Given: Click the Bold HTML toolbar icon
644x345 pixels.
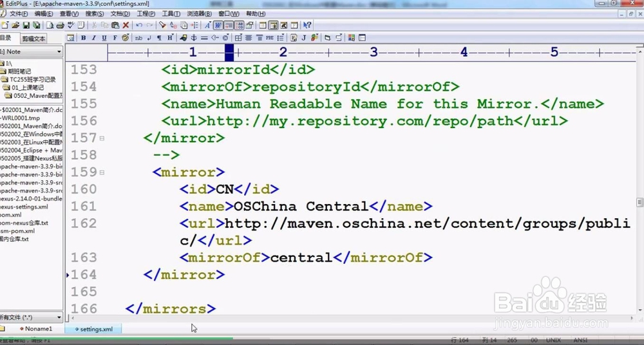Looking at the screenshot, I should [83, 38].
